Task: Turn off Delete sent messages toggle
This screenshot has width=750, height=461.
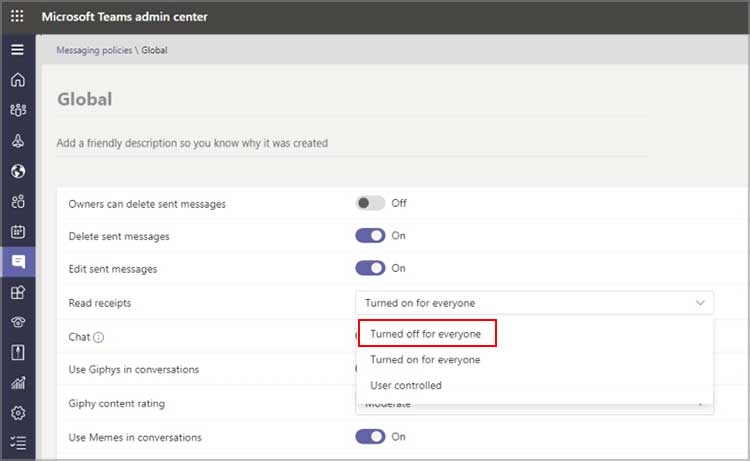Action: tap(370, 236)
